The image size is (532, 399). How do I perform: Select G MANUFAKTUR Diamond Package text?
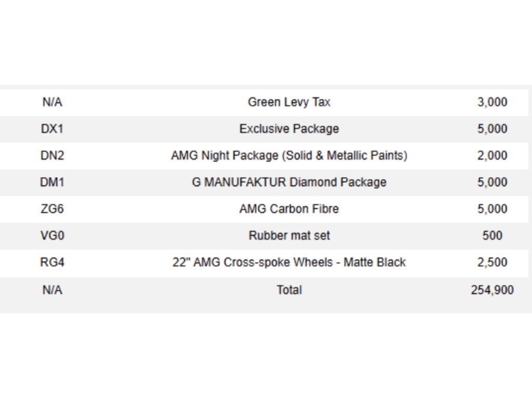pyautogui.click(x=289, y=182)
